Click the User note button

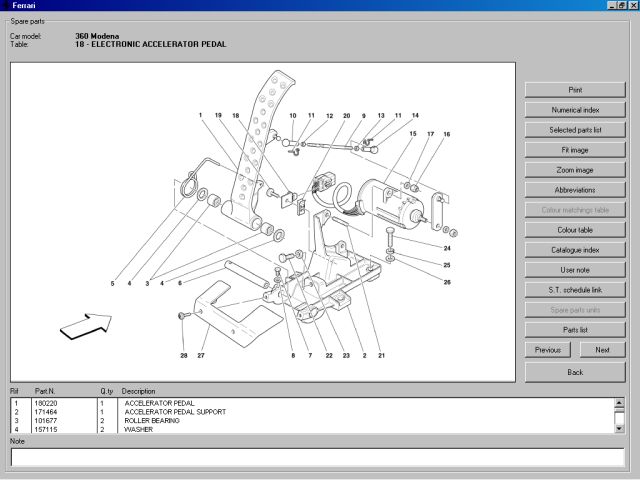tap(575, 270)
